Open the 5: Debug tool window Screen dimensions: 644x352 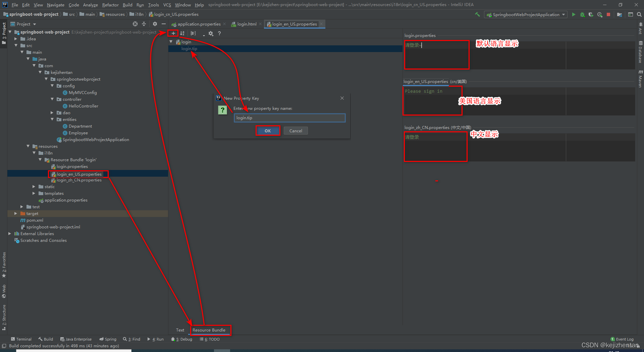tap(181, 339)
